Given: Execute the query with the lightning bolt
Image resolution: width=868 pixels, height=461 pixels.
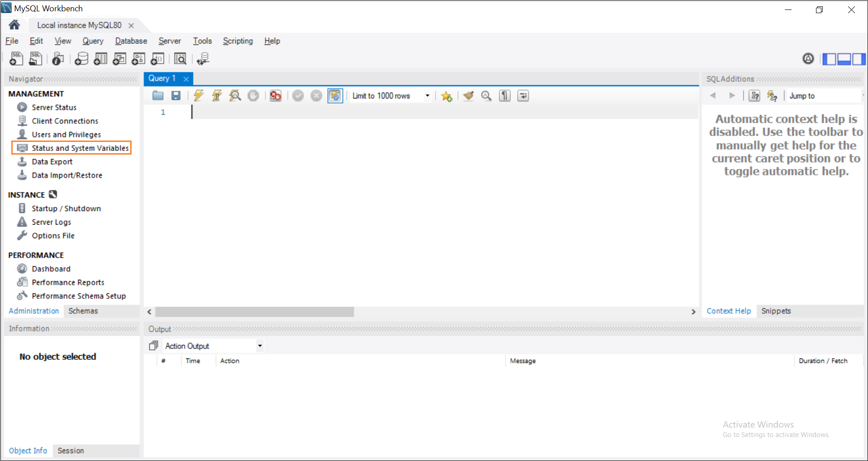Looking at the screenshot, I should [198, 96].
